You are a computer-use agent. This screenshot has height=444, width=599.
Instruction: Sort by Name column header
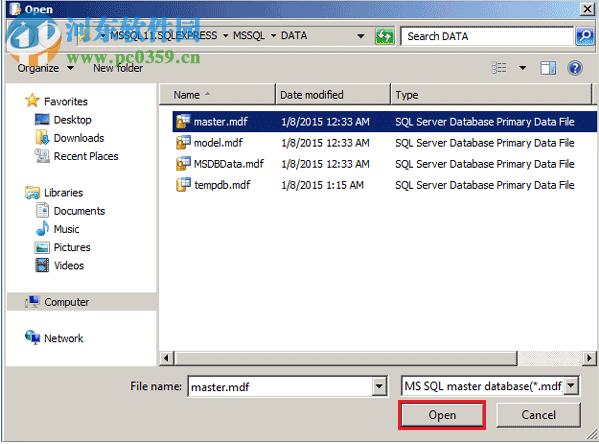coord(218,94)
